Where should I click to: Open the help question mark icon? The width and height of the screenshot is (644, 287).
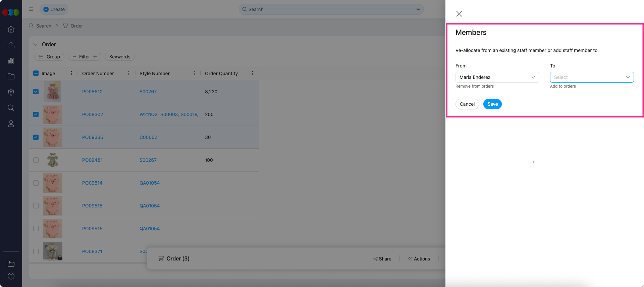[11, 276]
